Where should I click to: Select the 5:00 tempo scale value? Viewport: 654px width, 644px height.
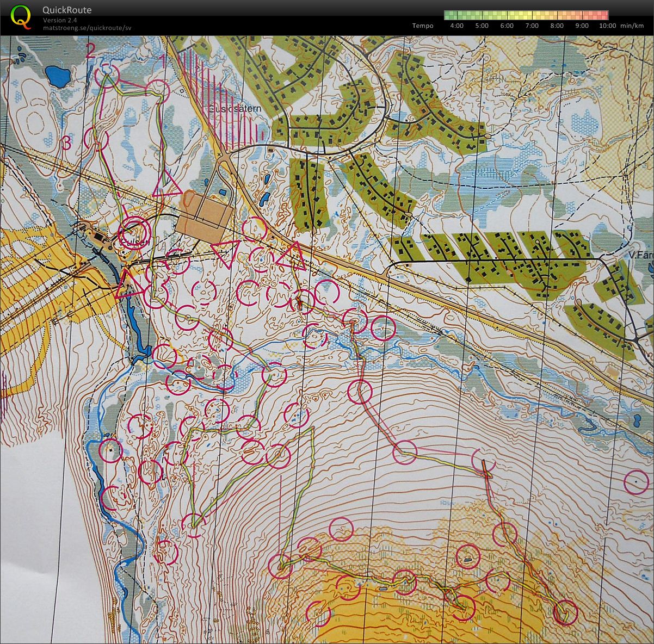coord(482,26)
